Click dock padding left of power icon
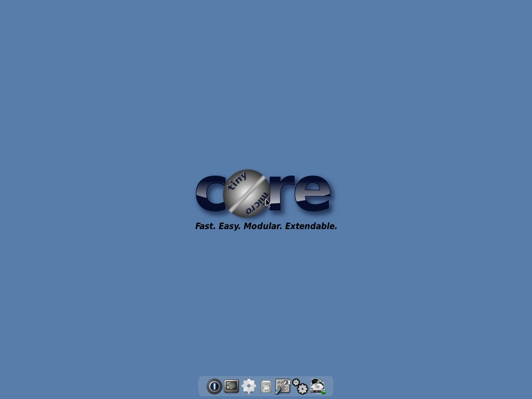The image size is (532, 399). 202,387
